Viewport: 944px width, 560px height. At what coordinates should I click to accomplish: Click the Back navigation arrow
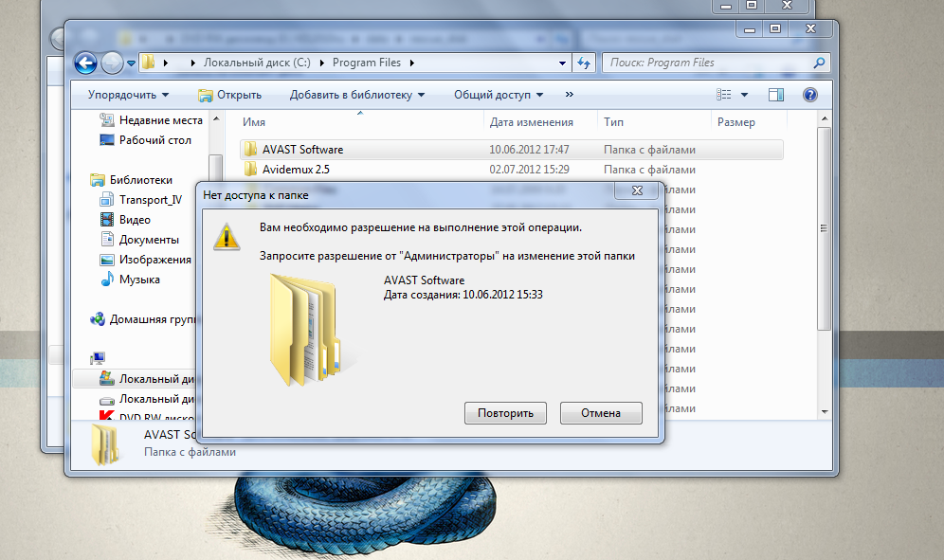click(x=85, y=63)
